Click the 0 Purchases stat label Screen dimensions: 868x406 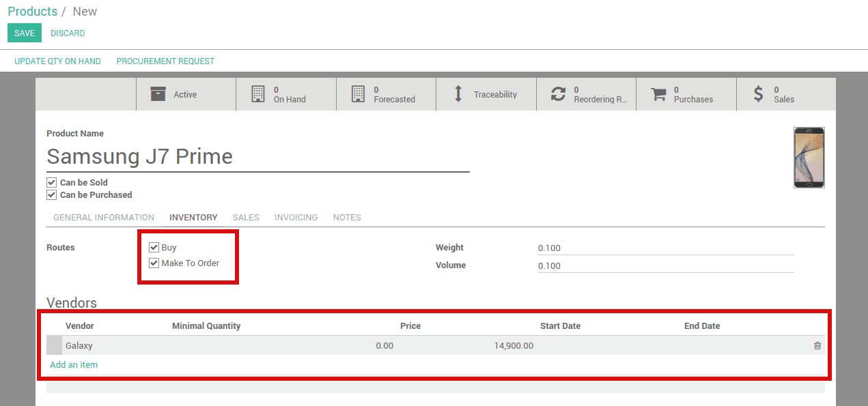pos(693,94)
